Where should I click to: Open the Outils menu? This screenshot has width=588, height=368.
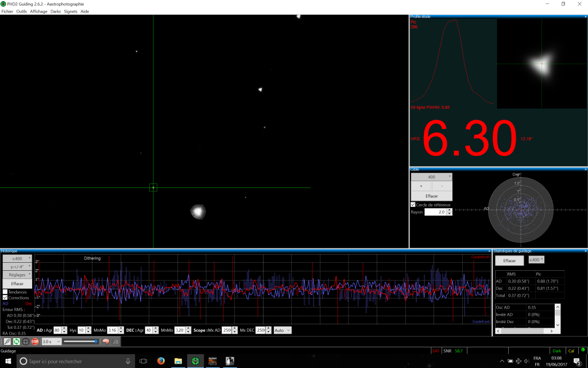(21, 11)
